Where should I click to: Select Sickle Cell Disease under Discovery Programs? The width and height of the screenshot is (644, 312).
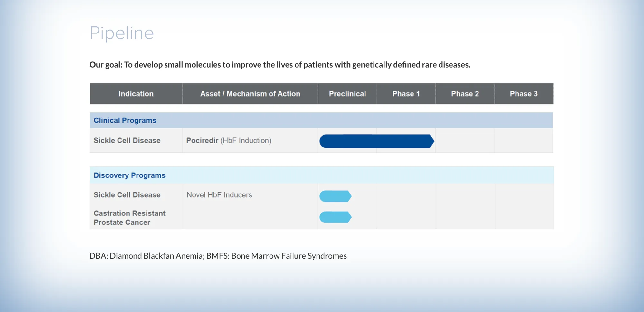[x=127, y=195]
